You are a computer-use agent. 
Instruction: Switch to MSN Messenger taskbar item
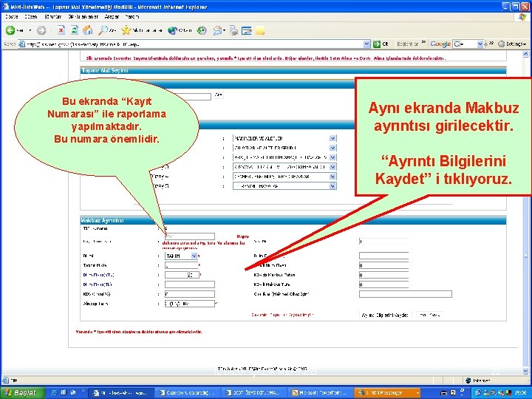click(x=387, y=392)
